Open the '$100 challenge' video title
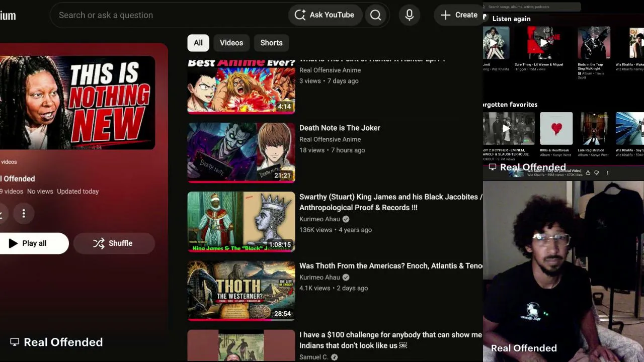 390,340
